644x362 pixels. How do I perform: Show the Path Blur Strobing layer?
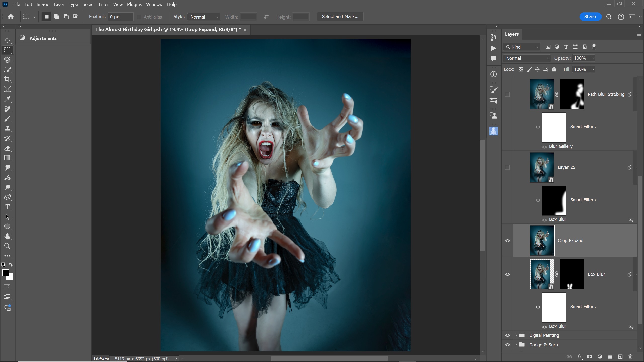(x=507, y=94)
